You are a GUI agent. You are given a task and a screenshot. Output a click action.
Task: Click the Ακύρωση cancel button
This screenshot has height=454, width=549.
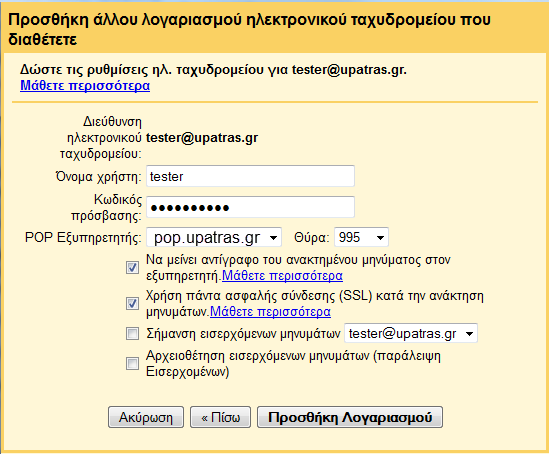[x=146, y=417]
